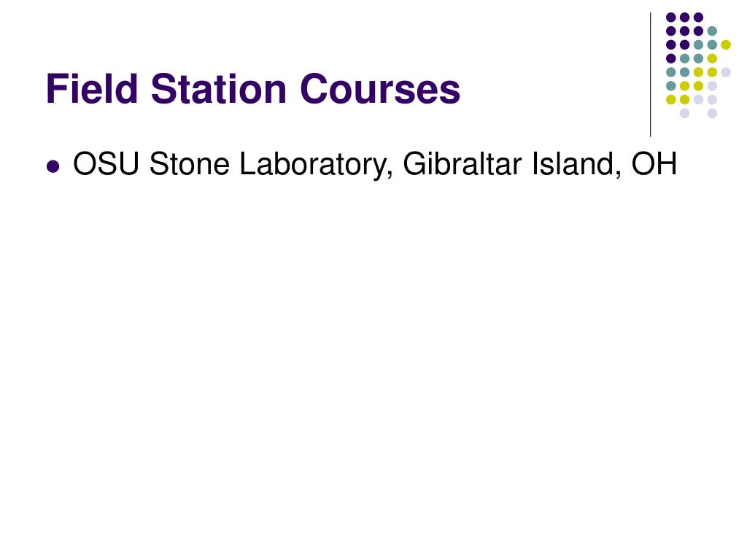Click the word Field in the slide title
Image resolution: width=747 pixels, height=560 pixels.
92,88
